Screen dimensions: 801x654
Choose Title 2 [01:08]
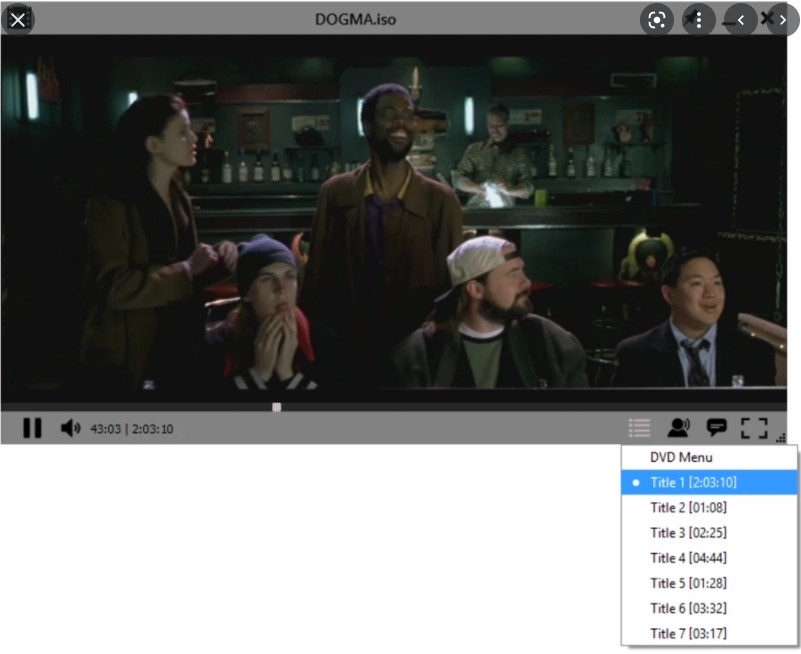pos(709,507)
